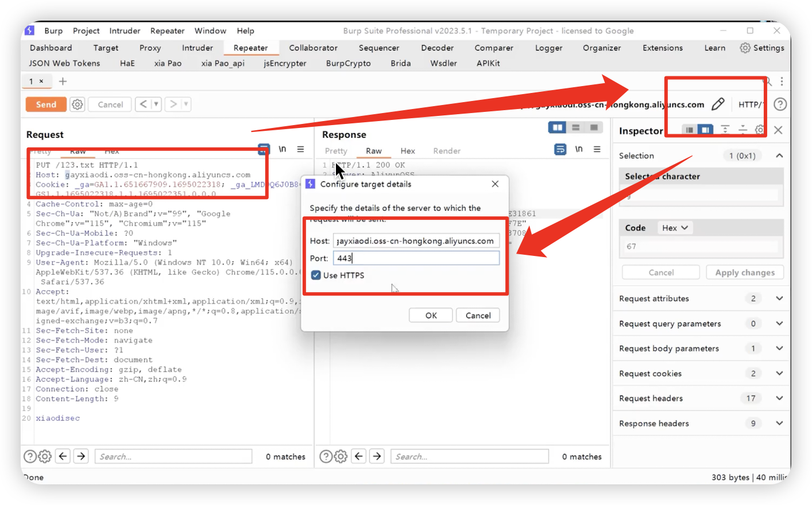Click OK in Configure target details dialog
The width and height of the screenshot is (812, 505).
431,316
